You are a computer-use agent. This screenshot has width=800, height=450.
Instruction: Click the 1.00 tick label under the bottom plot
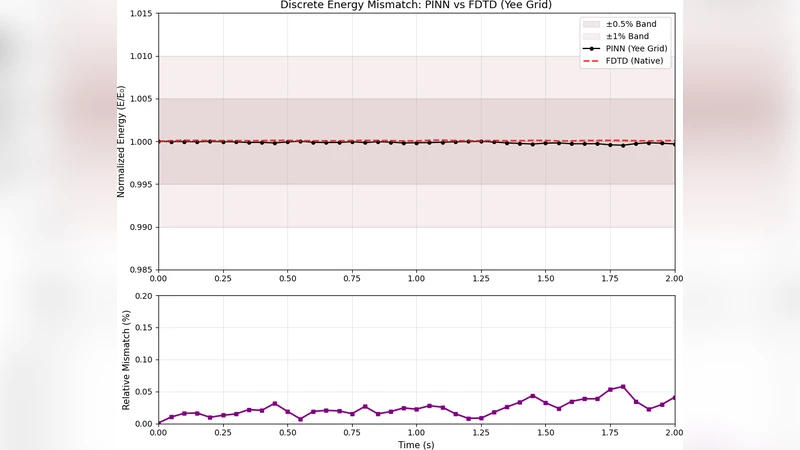tap(416, 431)
